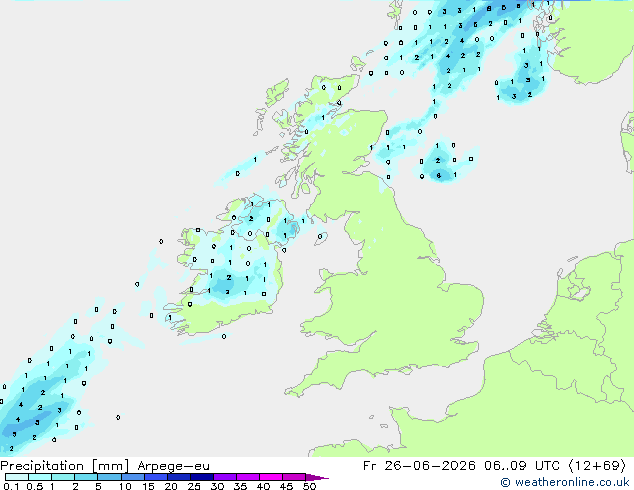Click the purple arrow beyond 50

[317, 477]
